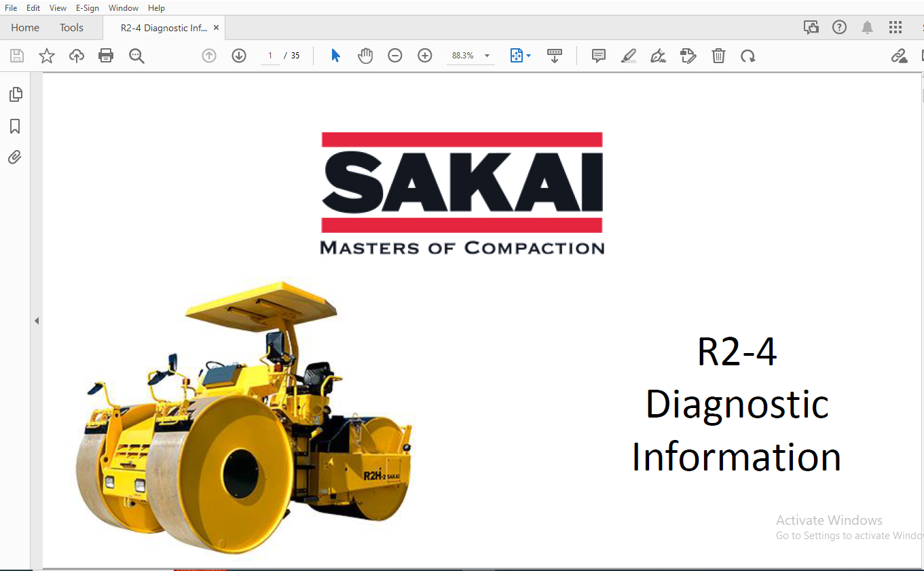
Task: Open the E-Sign menu
Action: pos(87,7)
